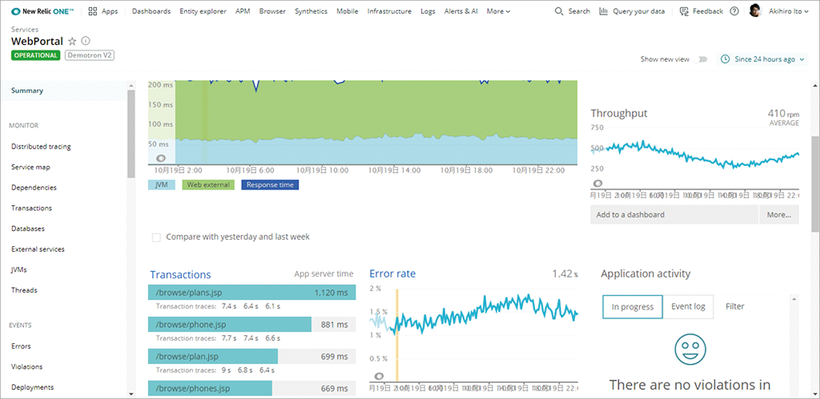Open Alerts & AI
The image size is (820, 399).
[461, 11]
